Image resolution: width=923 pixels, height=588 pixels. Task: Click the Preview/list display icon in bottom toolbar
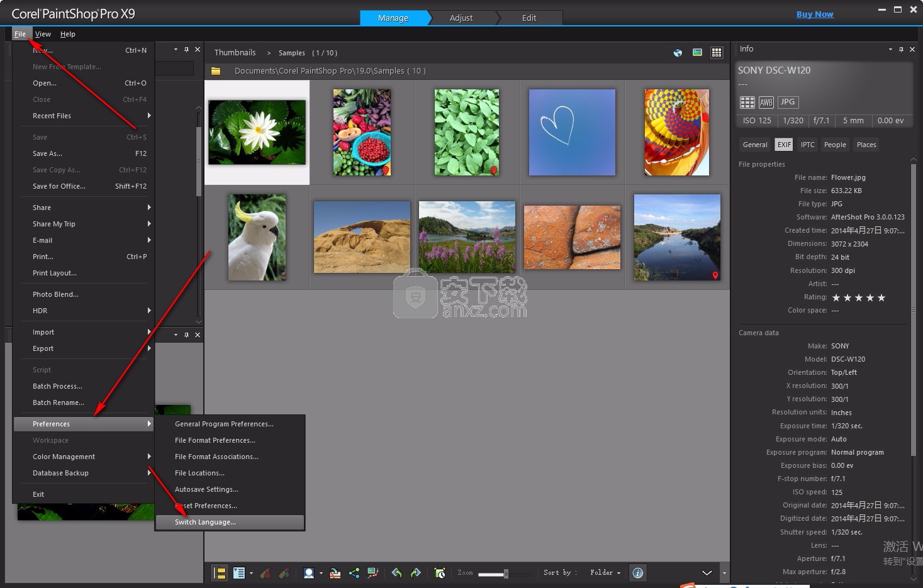[x=238, y=573]
